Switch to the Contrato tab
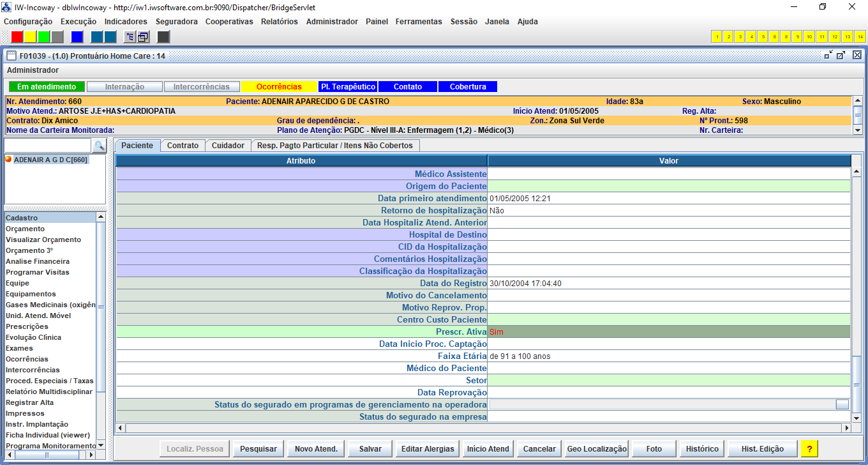This screenshot has height=465, width=868. click(x=183, y=146)
